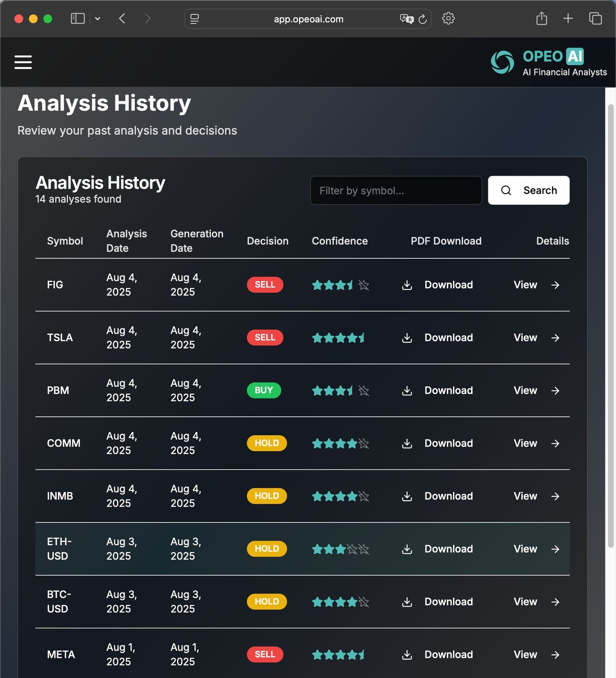616x678 pixels.
Task: Click the BUY badge in PBM row
Action: 264,390
